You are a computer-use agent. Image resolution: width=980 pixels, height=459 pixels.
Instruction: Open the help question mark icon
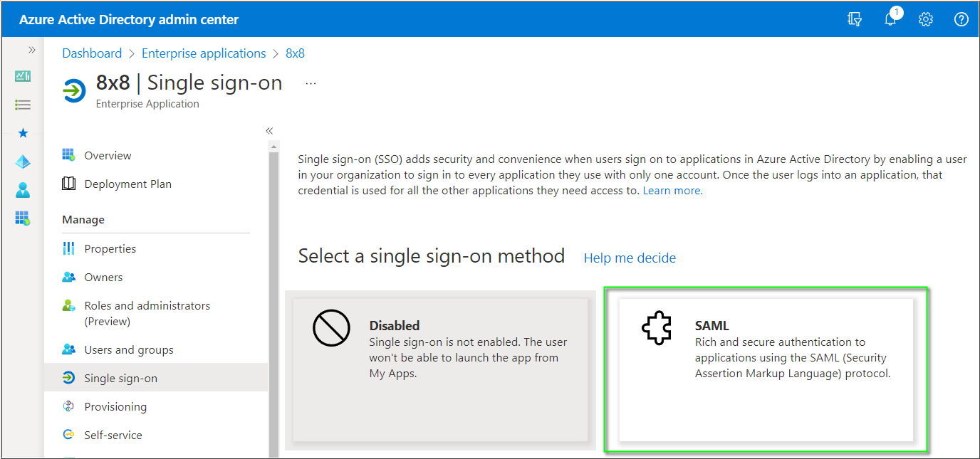point(961,19)
